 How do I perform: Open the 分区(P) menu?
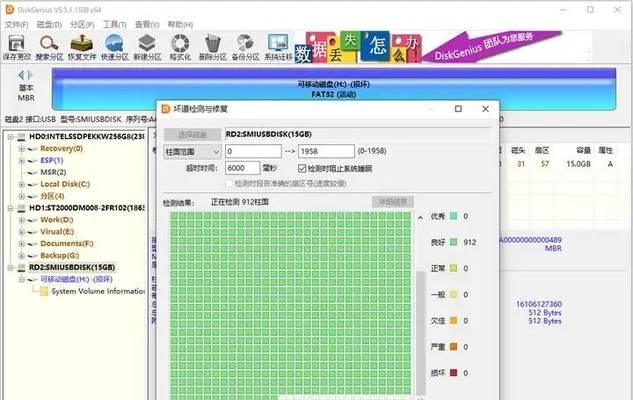tap(82, 25)
